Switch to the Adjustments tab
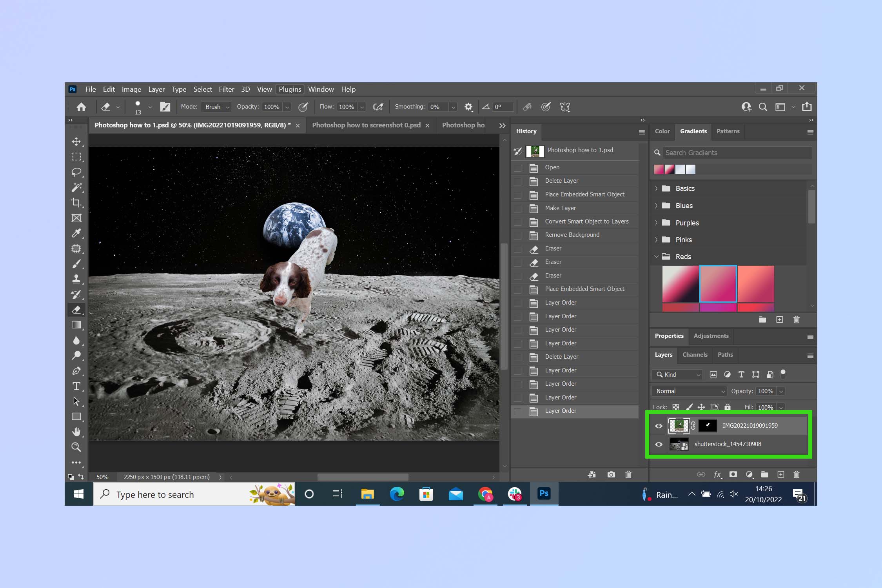Viewport: 882px width, 588px height. tap(711, 336)
